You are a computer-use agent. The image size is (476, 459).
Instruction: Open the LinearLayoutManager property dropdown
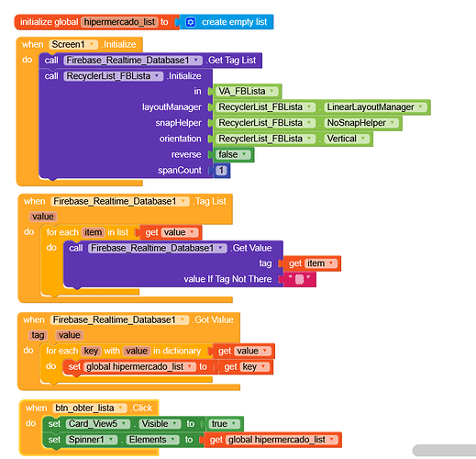pyautogui.click(x=375, y=107)
